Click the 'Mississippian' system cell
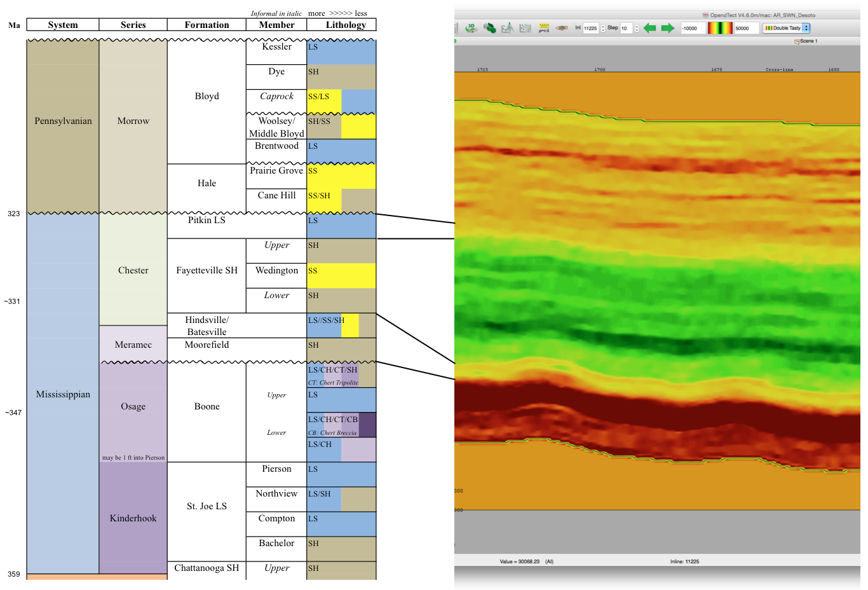 (63, 394)
